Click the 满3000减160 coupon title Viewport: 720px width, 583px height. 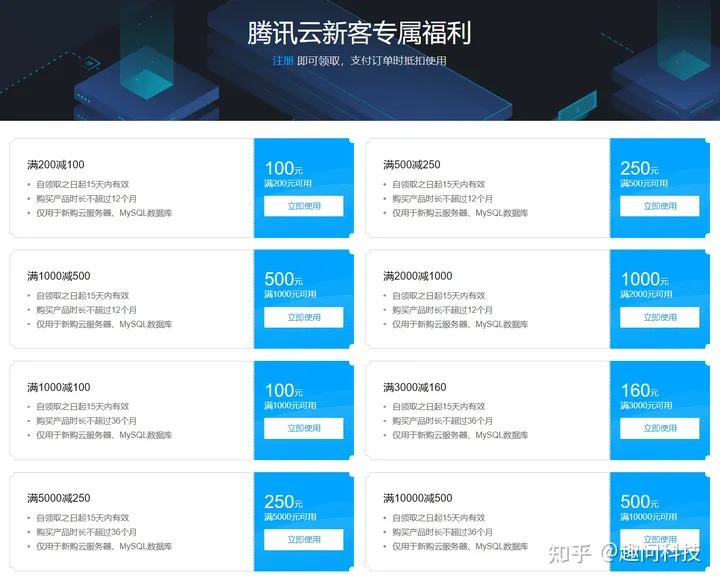(415, 387)
